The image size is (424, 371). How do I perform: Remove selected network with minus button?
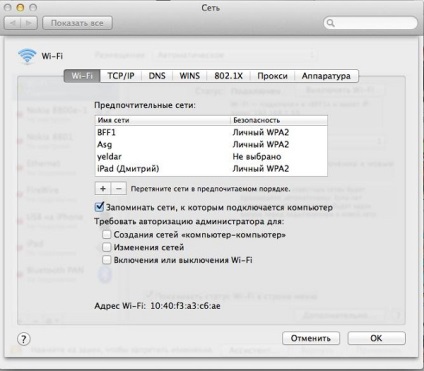coord(119,189)
